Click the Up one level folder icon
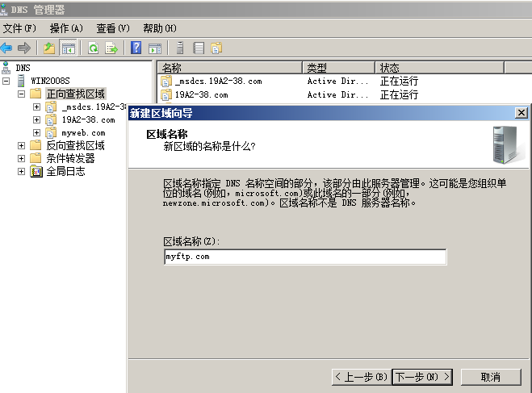Screen dimensions: 532x393 (x=49, y=48)
